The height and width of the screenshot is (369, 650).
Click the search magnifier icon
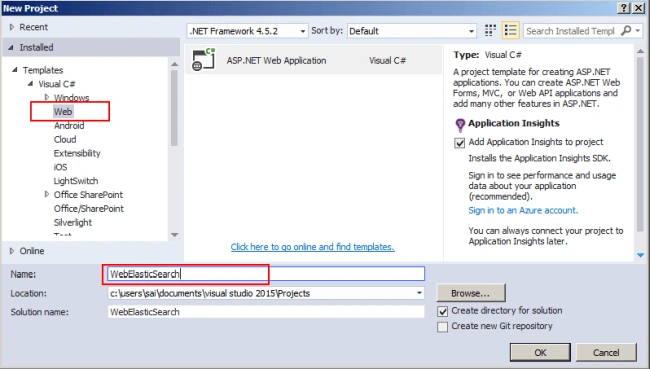coord(626,30)
